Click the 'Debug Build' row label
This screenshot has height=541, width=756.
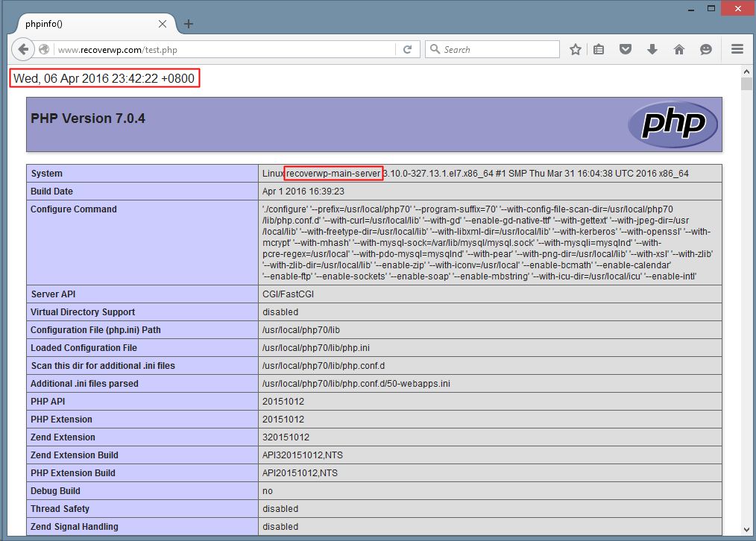(55, 491)
